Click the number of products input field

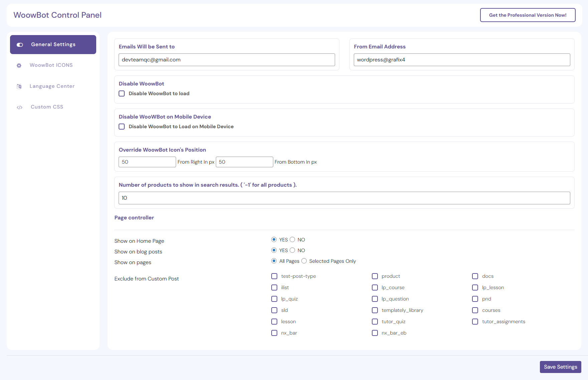click(x=344, y=198)
